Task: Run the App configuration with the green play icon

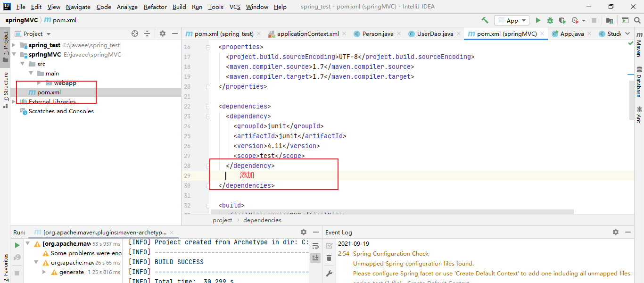Action: 538,20
